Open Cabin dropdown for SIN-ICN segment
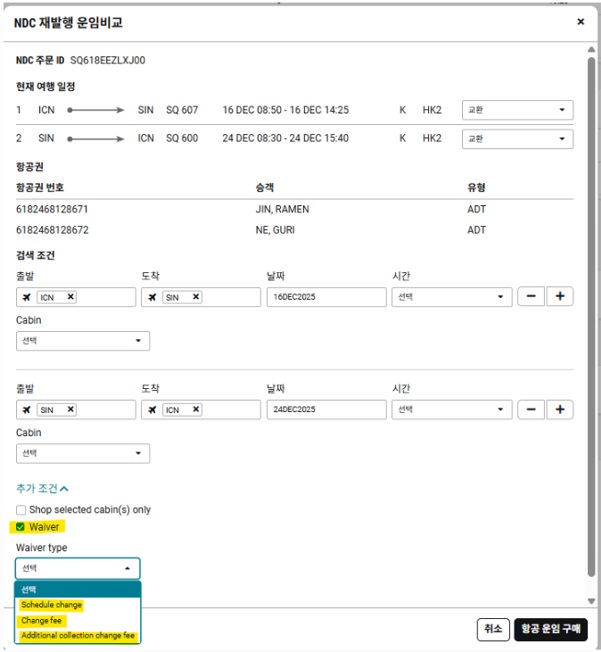Screen dimensions: 601x652 coord(83,453)
